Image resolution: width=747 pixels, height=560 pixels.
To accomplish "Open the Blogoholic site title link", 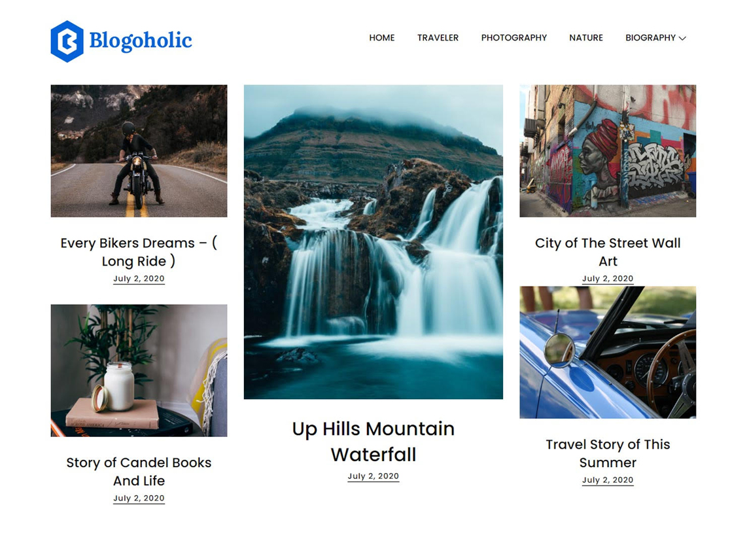I will point(141,41).
